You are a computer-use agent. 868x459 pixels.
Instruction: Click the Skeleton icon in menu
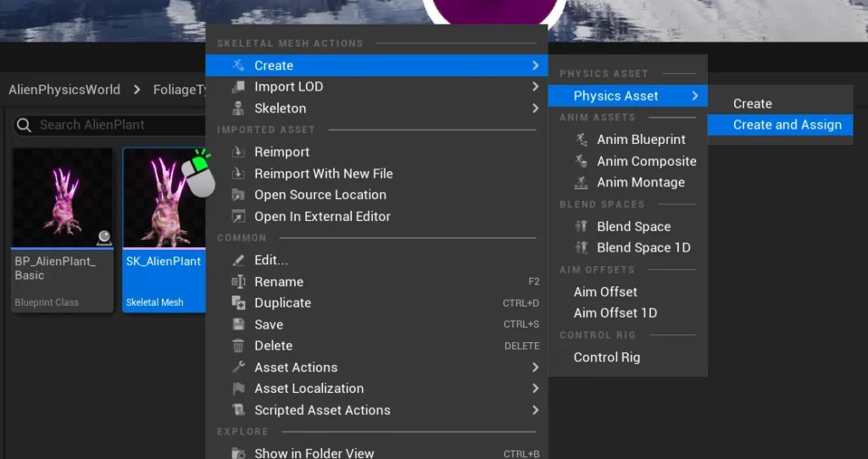[238, 108]
